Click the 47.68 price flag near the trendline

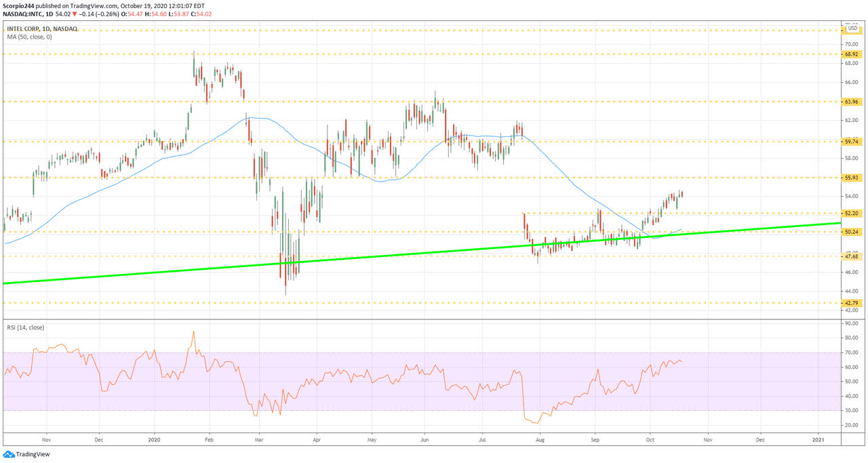(851, 258)
